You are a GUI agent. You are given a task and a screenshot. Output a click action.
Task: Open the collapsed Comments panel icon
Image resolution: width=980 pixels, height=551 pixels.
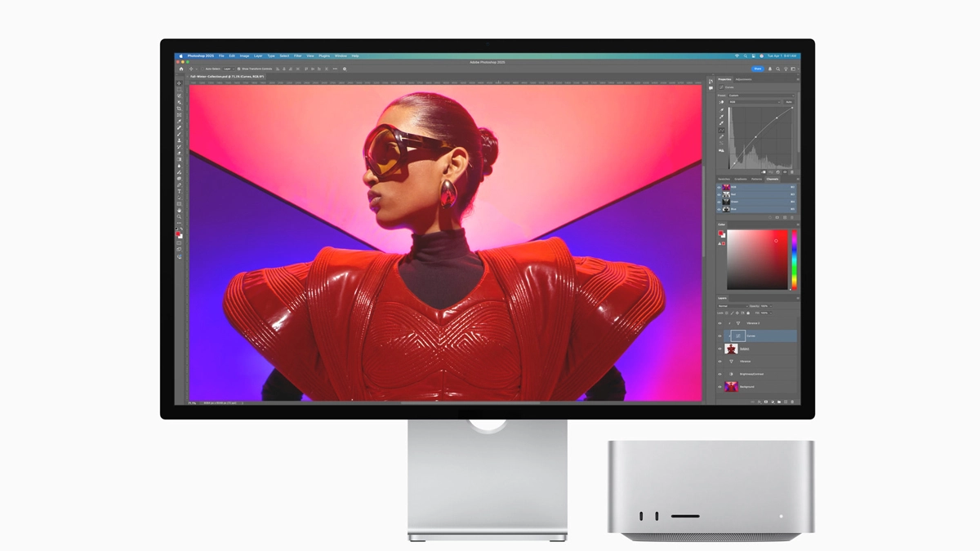710,88
